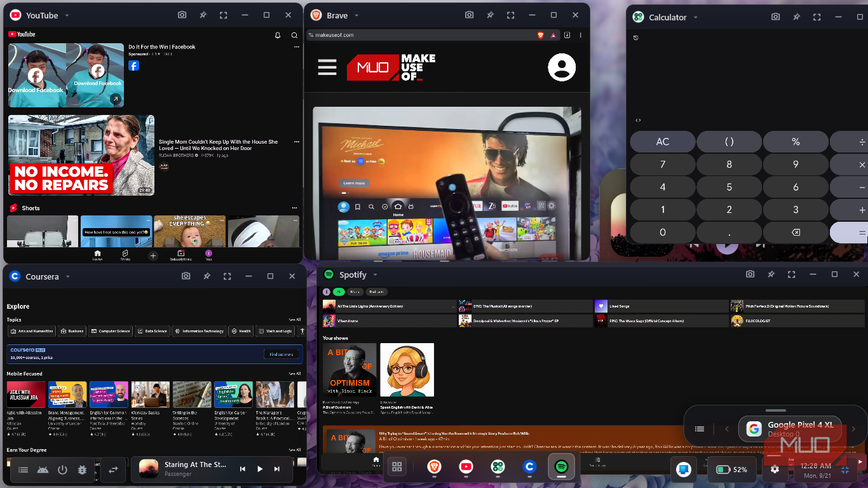Open A Bit of Optimism show thumbnail
Viewport: 868px width, 488px height.
349,369
